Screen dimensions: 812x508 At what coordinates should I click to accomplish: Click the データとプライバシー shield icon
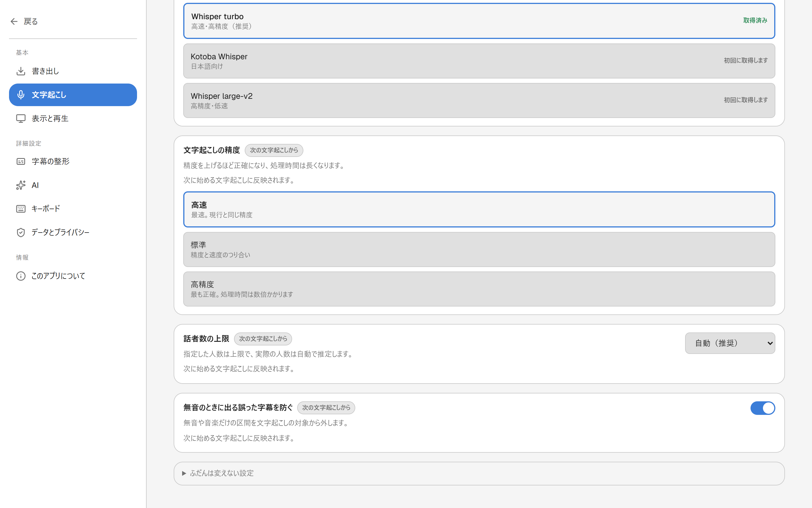click(x=21, y=232)
